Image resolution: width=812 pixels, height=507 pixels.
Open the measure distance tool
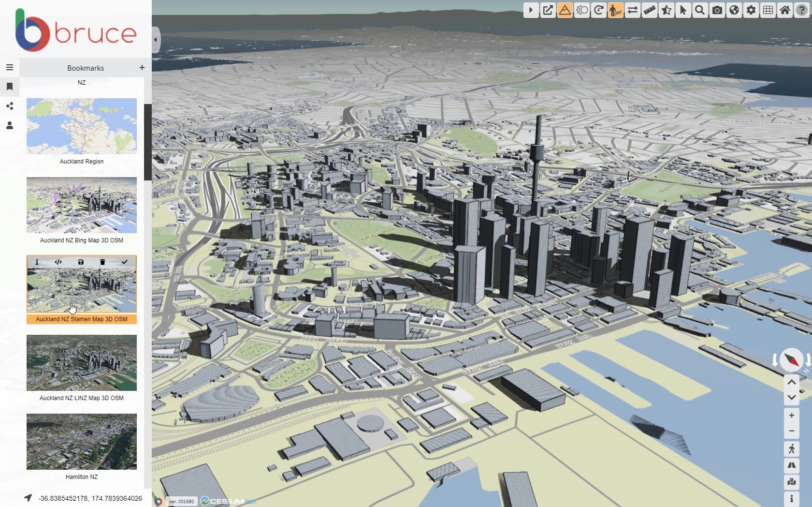pyautogui.click(x=649, y=10)
